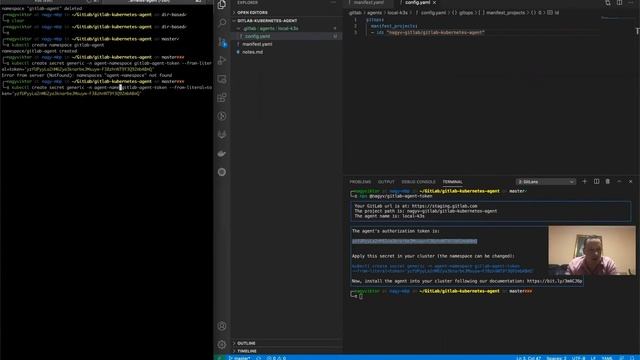The image size is (640, 360).
Task: Close the config.yaml editor tab
Action: [x=435, y=3]
